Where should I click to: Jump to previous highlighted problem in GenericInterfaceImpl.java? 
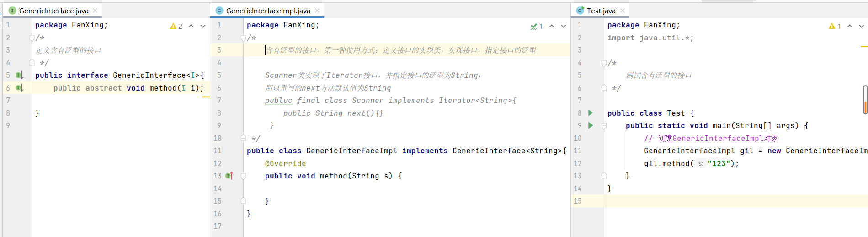tap(552, 26)
